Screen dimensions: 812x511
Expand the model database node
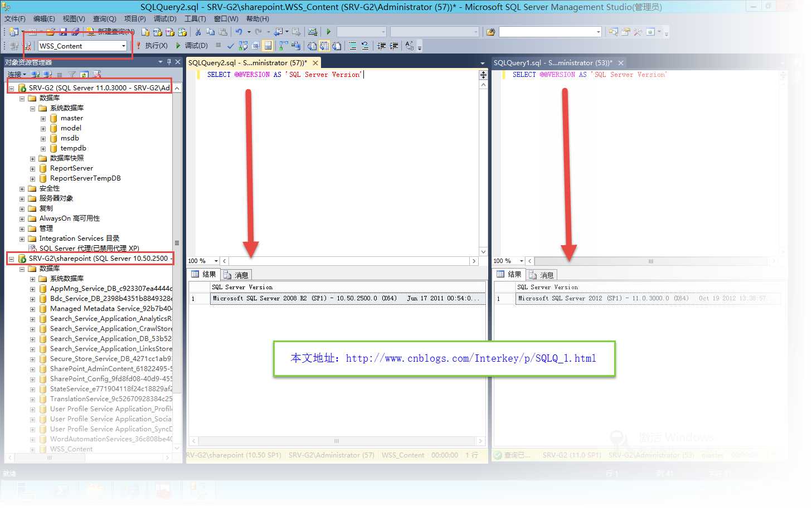43,129
